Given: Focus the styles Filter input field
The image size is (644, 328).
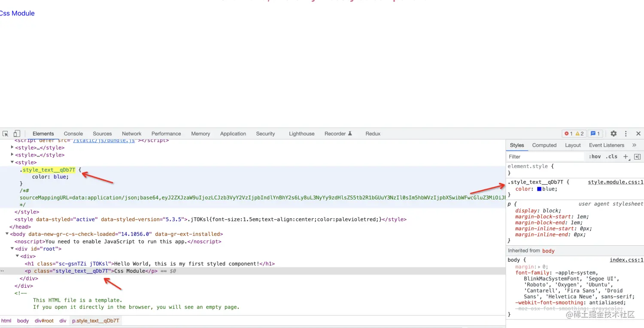Looking at the screenshot, I should coord(546,157).
